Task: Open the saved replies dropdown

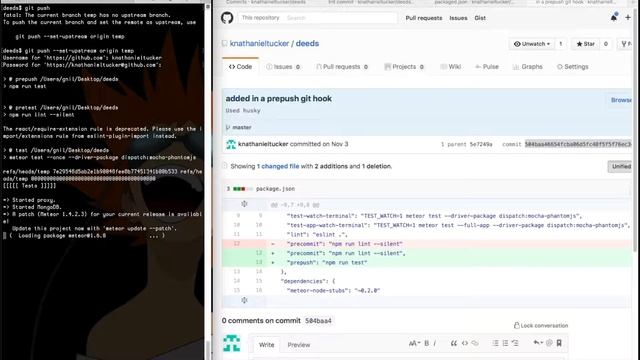Action: 538,343
